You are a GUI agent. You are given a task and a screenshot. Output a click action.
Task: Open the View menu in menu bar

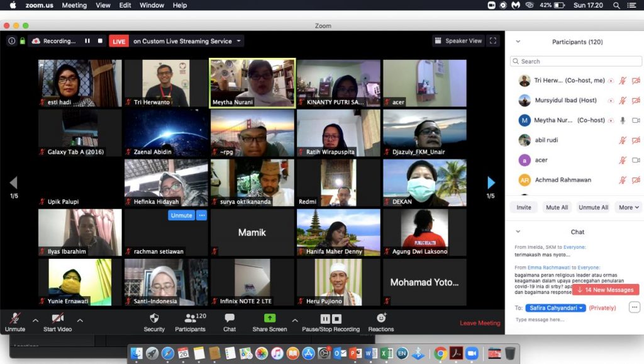(103, 5)
